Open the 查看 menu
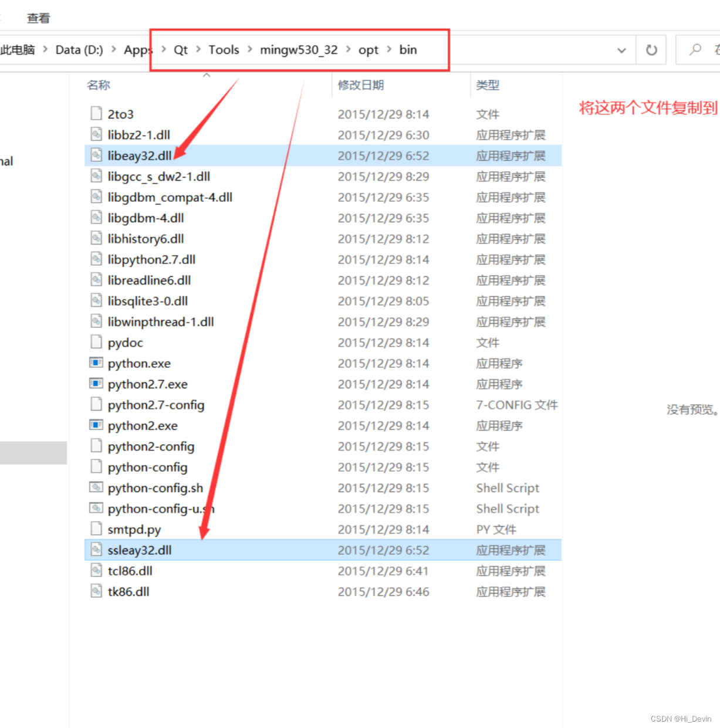 [38, 18]
